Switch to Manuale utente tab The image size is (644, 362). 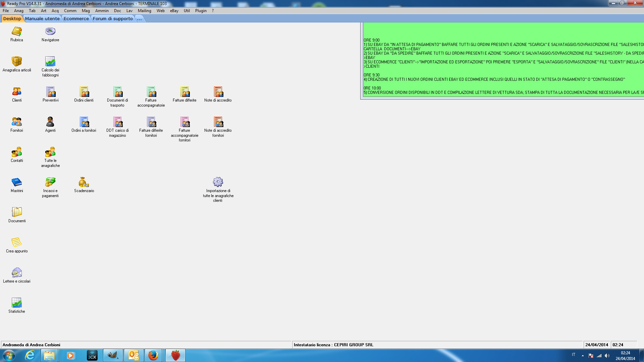42,19
